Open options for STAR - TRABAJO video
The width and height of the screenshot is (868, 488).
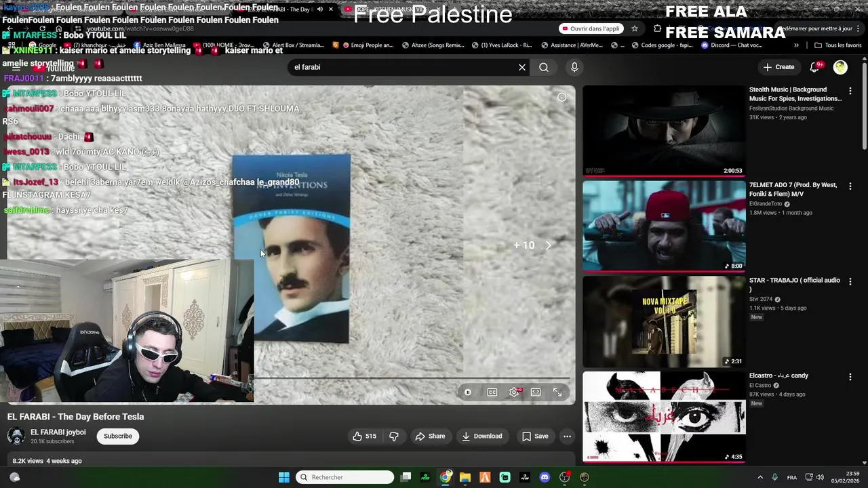pos(850,281)
